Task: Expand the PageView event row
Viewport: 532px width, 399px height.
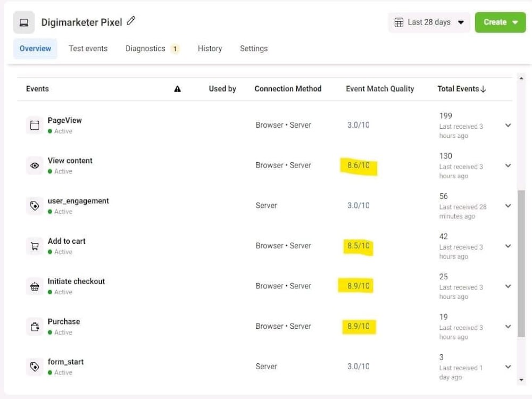Action: click(508, 125)
